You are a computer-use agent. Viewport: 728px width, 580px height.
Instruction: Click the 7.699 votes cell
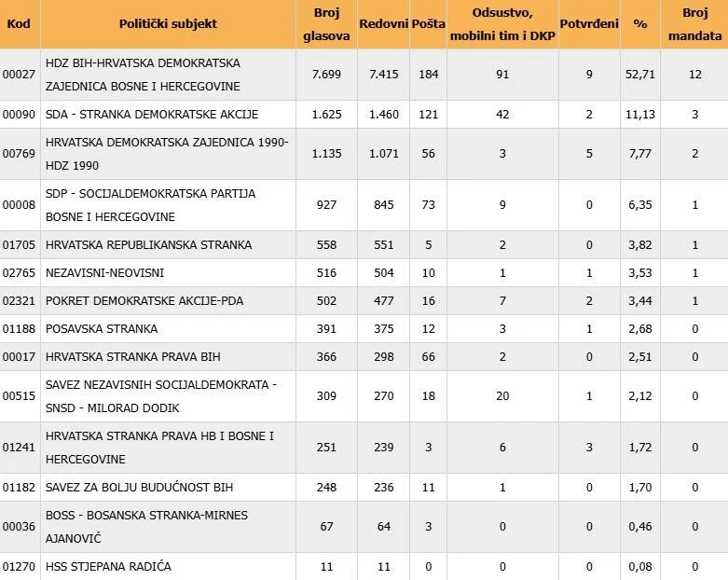pyautogui.click(x=326, y=75)
